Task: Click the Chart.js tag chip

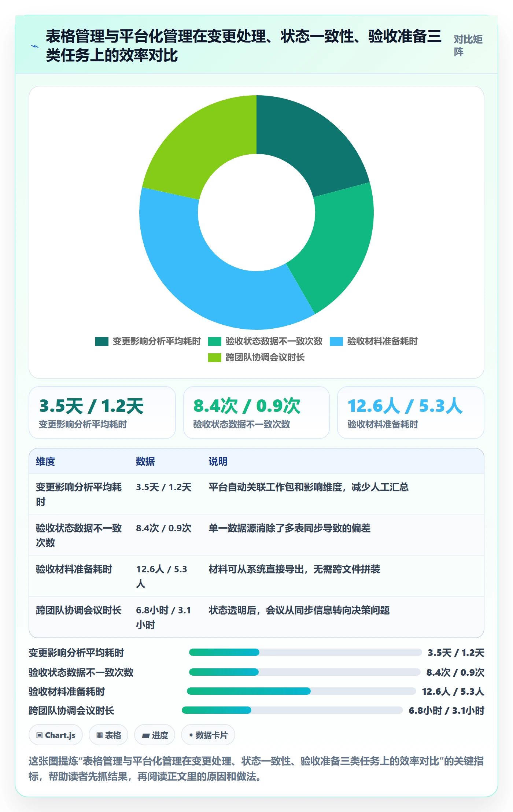Action: (x=56, y=735)
